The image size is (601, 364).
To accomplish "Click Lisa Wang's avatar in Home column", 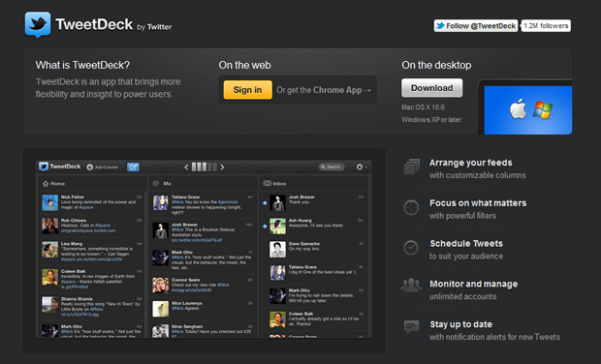I will (49, 250).
